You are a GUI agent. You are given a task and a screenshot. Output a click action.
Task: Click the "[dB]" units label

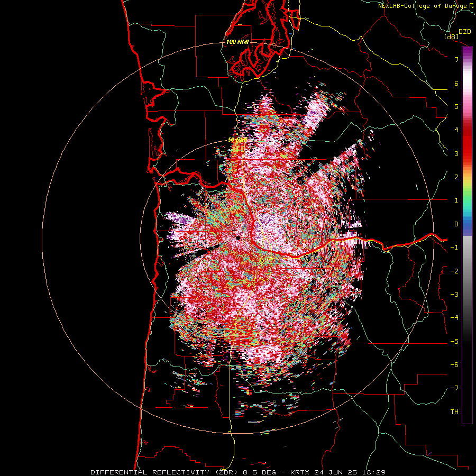pyautogui.click(x=452, y=36)
